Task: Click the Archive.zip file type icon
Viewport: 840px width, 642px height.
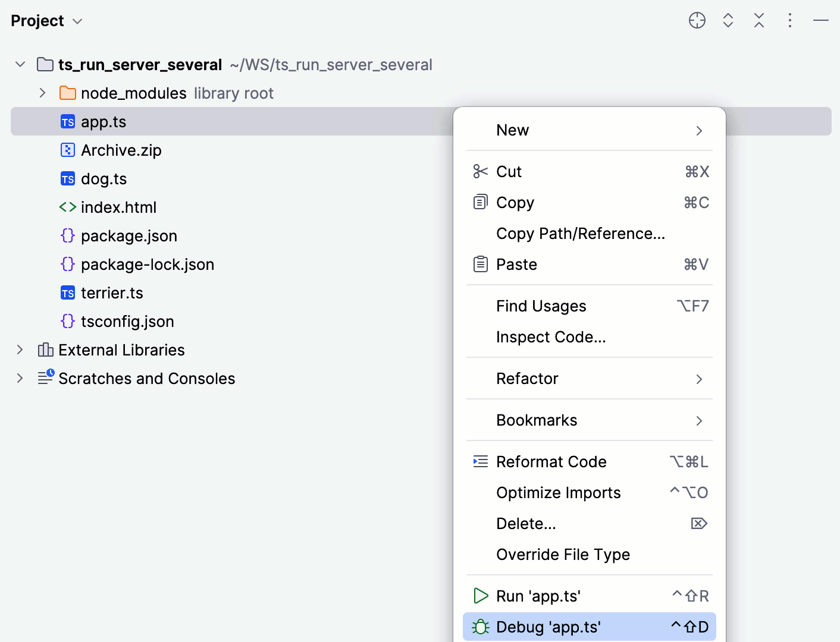Action: (67, 150)
